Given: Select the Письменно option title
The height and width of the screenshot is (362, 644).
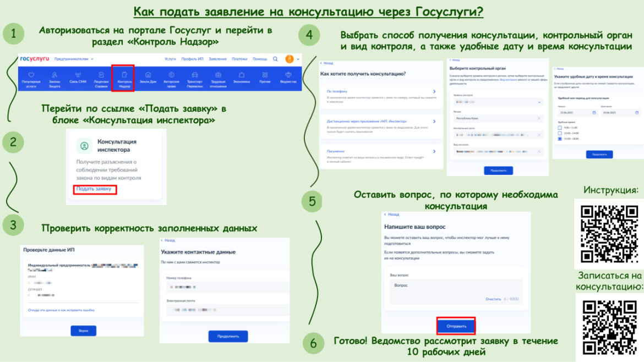Looking at the screenshot, I should (336, 151).
